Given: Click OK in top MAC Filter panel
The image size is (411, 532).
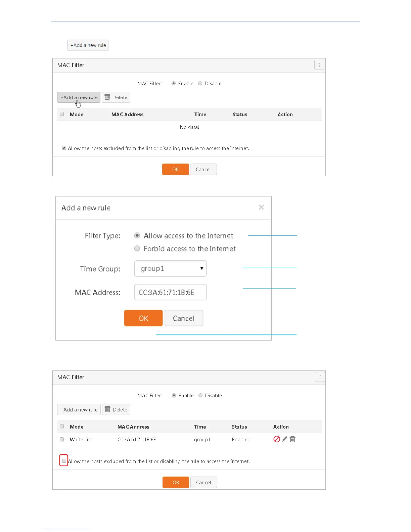Looking at the screenshot, I should click(x=175, y=169).
